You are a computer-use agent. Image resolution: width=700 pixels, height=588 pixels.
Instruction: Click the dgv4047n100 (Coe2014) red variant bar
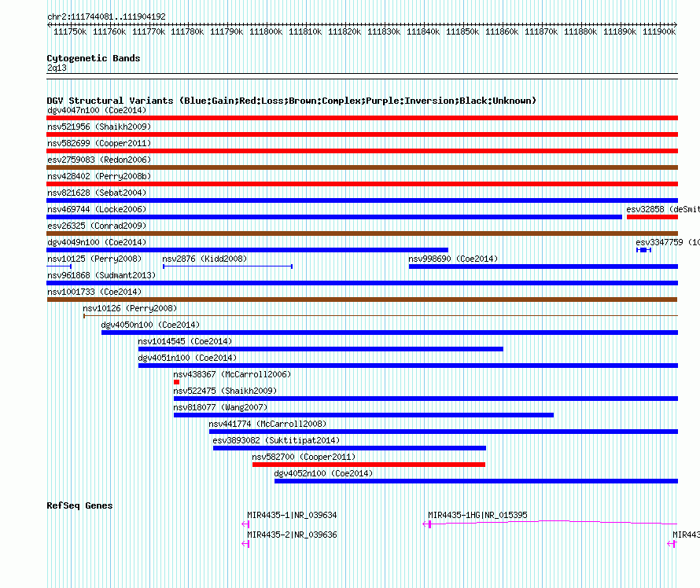tap(362, 118)
